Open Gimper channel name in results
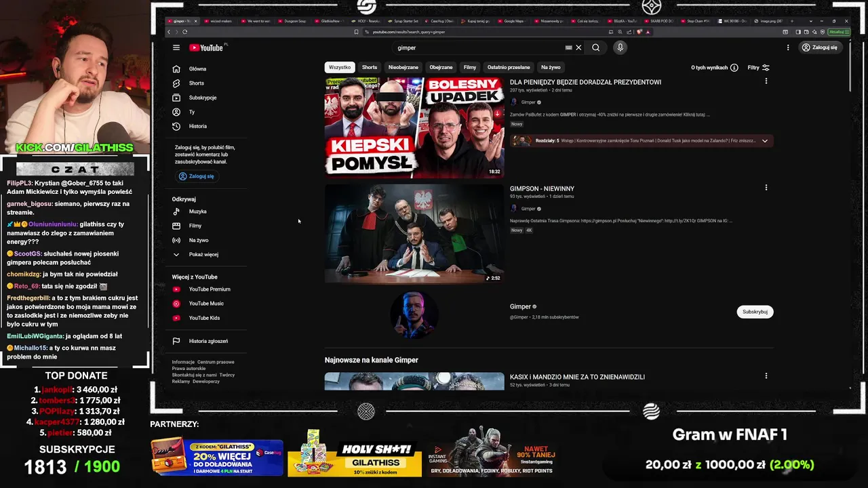Viewport: 868px width, 488px height. pos(520,306)
